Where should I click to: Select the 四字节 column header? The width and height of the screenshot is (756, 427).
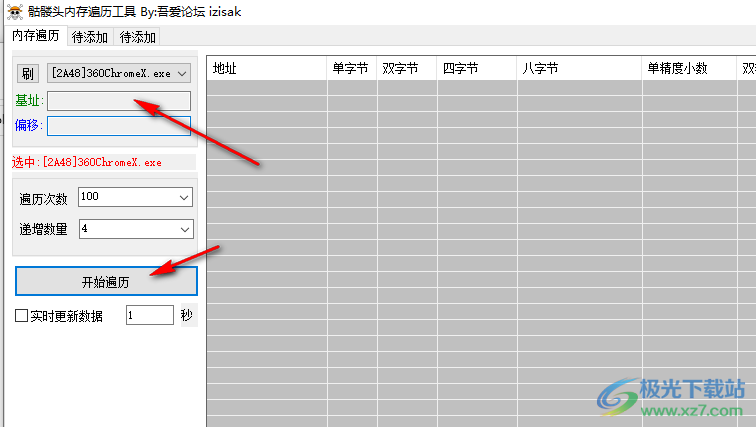[x=477, y=68]
